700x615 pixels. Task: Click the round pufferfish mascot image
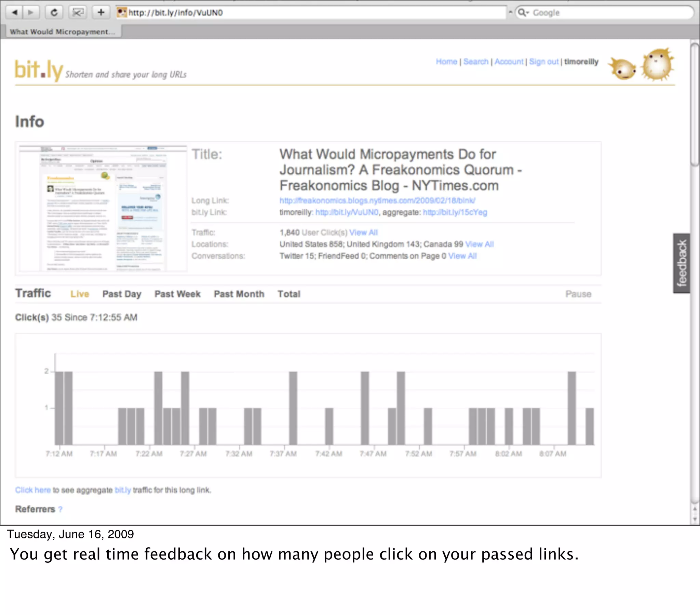pyautogui.click(x=657, y=64)
